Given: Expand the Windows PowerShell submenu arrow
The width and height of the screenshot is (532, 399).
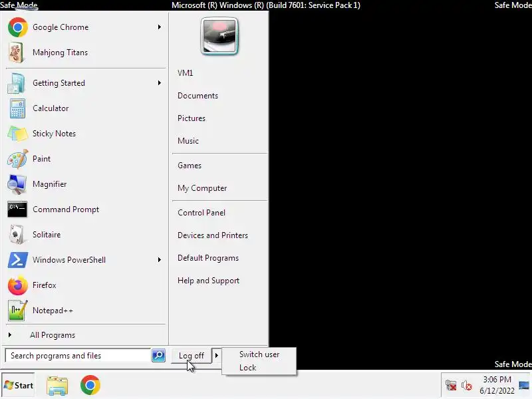Looking at the screenshot, I should coord(160,260).
